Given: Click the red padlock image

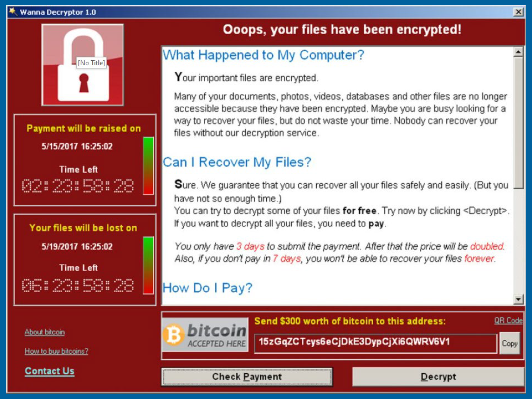Looking at the screenshot, I should pos(82,65).
